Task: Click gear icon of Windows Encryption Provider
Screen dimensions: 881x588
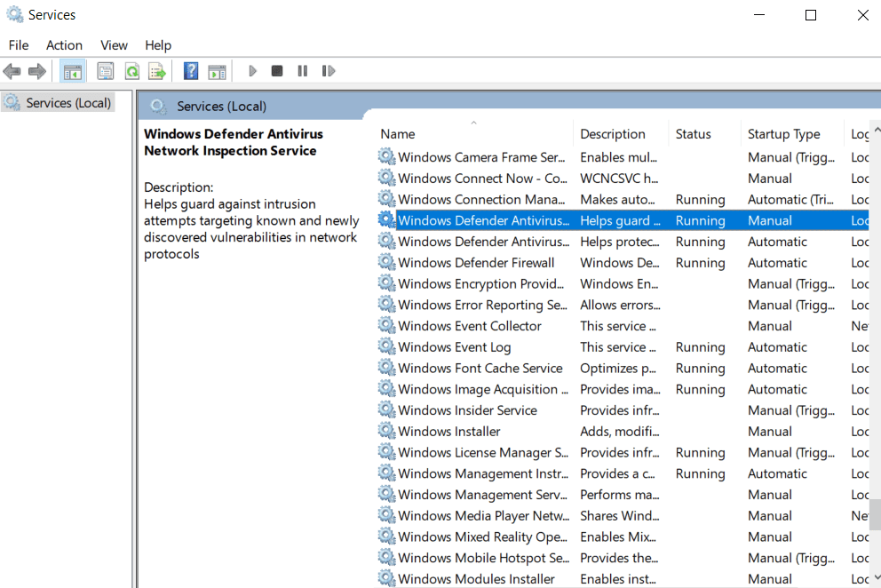Action: coord(386,282)
